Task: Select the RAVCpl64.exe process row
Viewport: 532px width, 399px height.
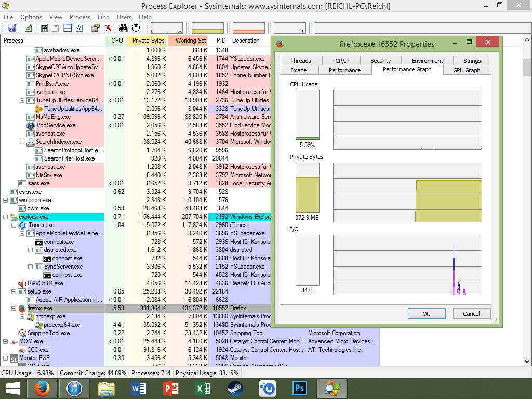Action: 136,283
